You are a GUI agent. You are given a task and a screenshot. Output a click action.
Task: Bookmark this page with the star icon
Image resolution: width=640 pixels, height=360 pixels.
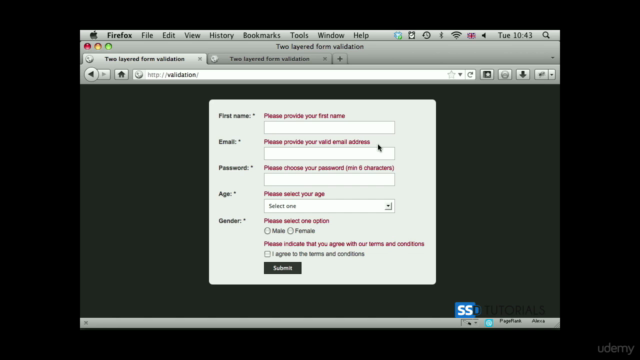coord(451,75)
